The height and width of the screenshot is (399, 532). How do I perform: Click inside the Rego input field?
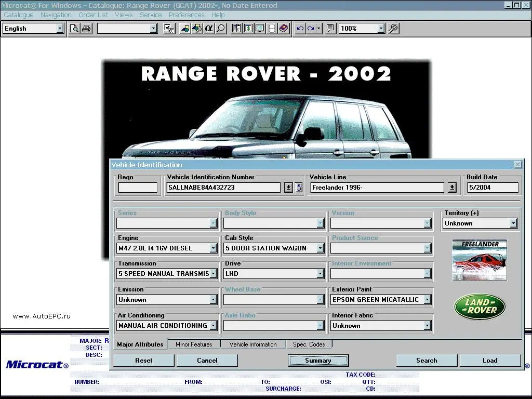(x=137, y=187)
